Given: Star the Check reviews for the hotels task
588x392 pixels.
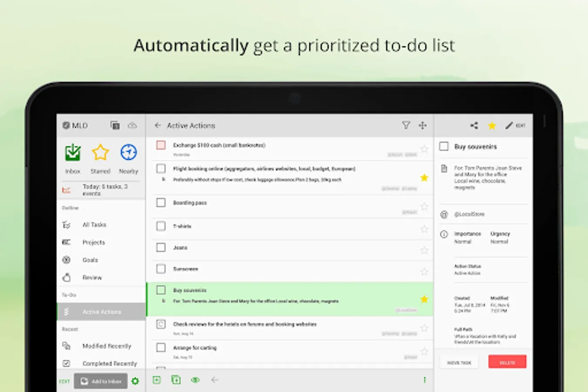Looking at the screenshot, I should pos(424,328).
